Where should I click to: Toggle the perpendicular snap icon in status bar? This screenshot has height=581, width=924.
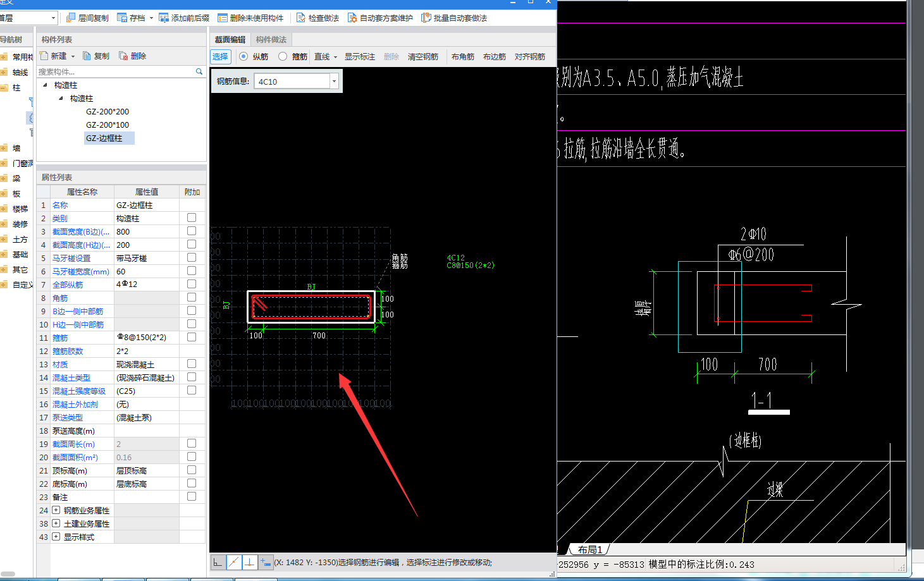pos(250,562)
